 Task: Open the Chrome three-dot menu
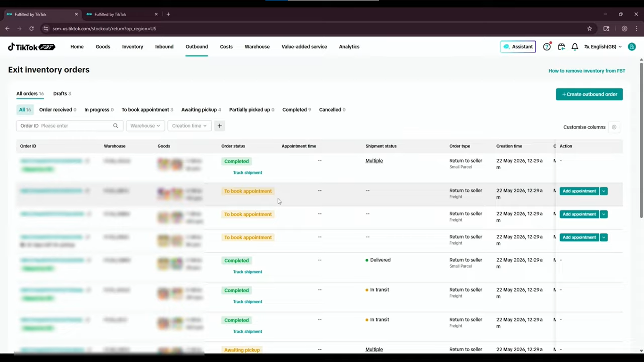[636, 29]
